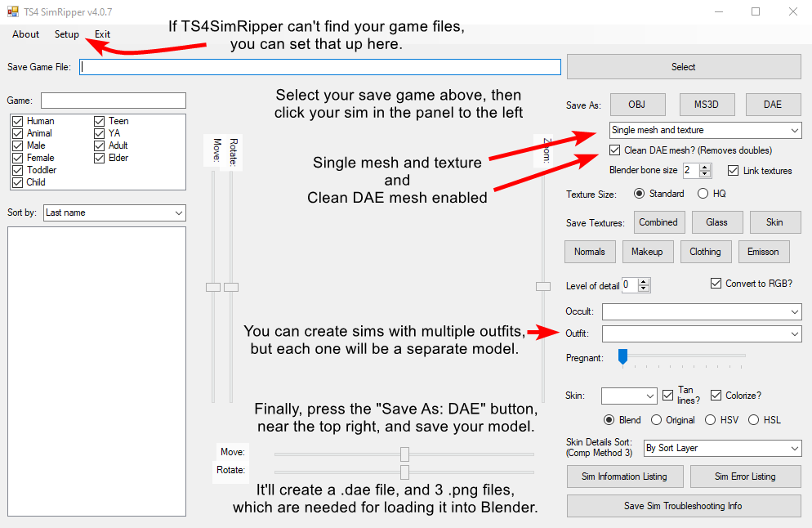812x528 pixels.
Task: Save the Normals texture
Action: click(590, 252)
